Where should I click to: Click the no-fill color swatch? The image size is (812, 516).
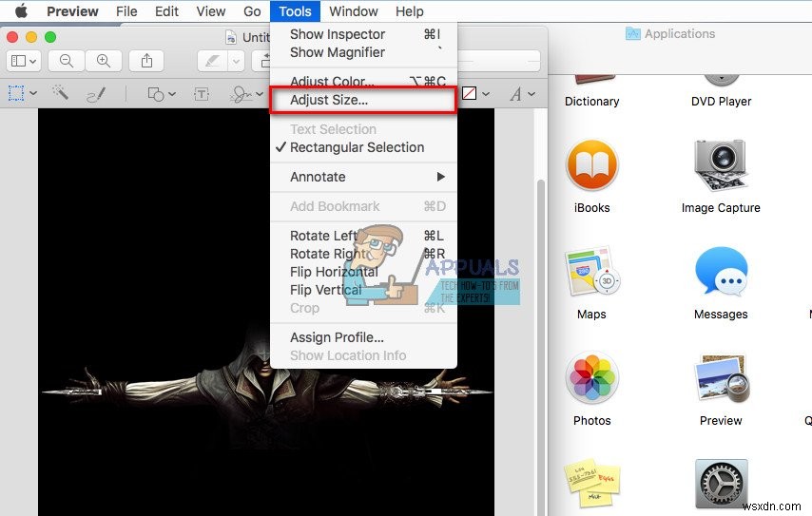[x=469, y=94]
